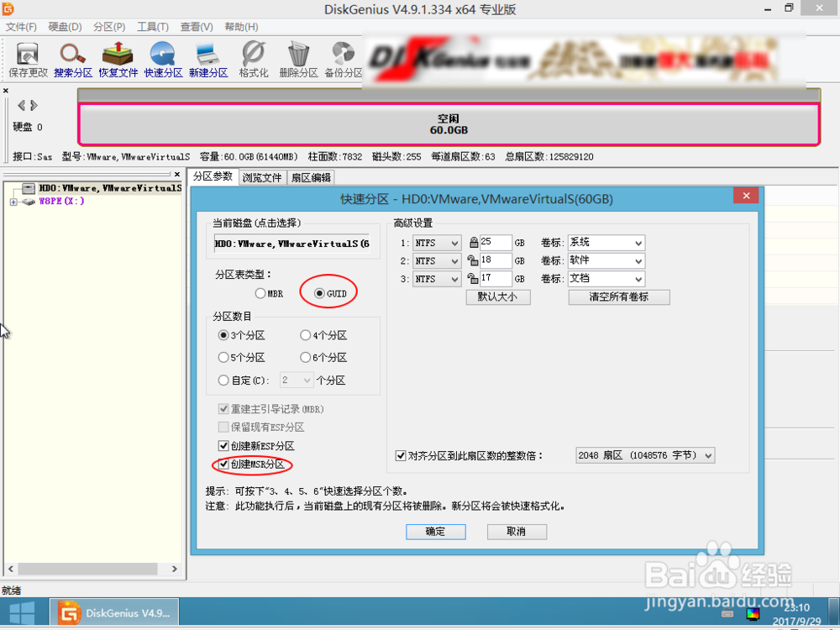
Task: Click the Save Changes (保存更改) toolbar icon
Action: point(28,60)
